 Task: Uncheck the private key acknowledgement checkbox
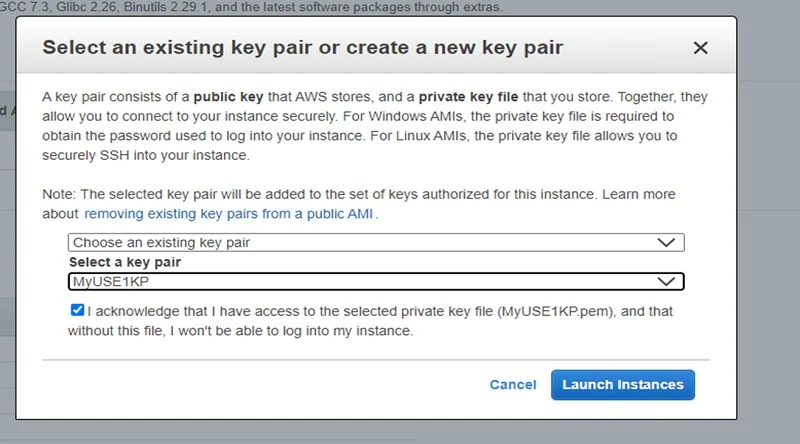coord(77,310)
